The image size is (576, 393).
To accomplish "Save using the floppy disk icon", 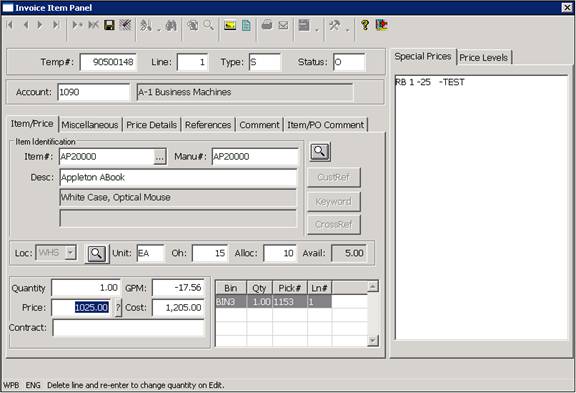I will [109, 25].
